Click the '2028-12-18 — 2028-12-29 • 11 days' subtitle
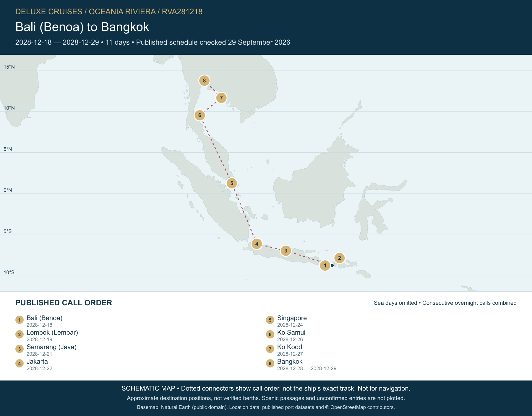Screen dimensions: 532x416 point(72,42)
